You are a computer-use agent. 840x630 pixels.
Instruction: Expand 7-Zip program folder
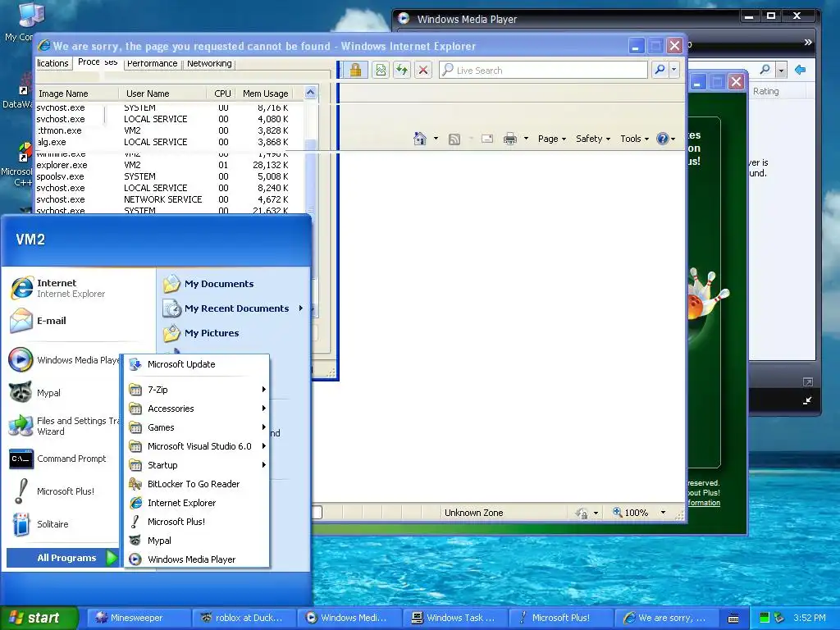196,390
